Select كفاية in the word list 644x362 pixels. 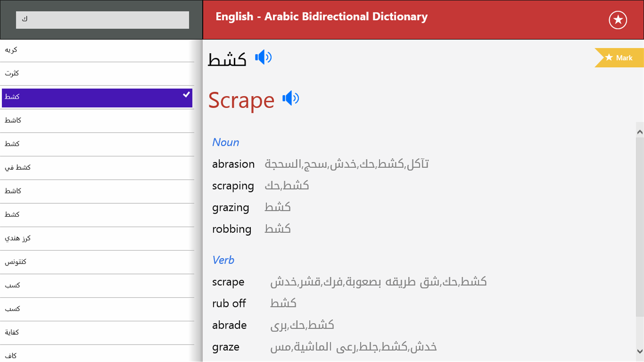13,333
